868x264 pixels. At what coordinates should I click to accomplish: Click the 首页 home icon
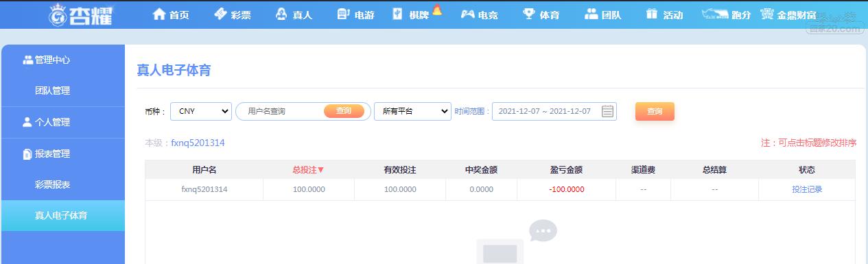159,14
